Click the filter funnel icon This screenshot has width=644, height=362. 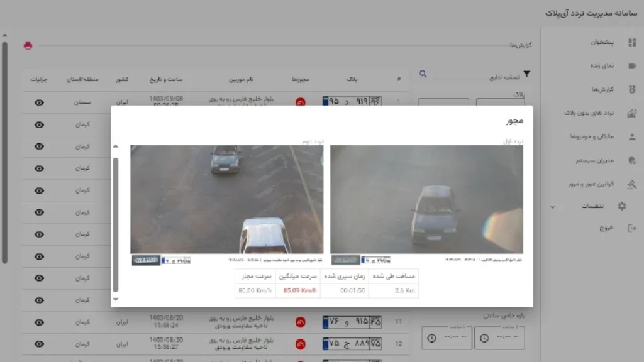(526, 74)
